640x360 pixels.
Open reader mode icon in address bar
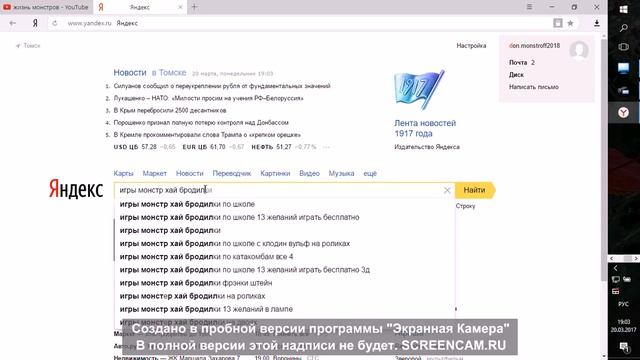tap(558, 23)
